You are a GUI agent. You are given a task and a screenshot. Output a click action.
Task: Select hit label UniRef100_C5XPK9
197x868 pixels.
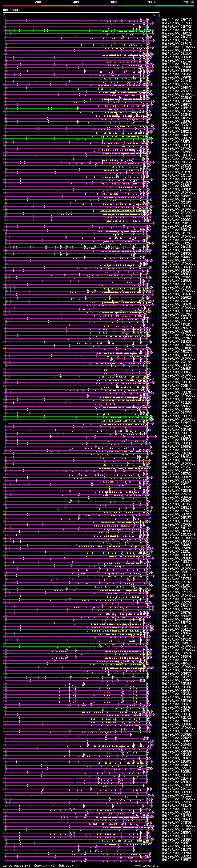pyautogui.click(x=177, y=223)
